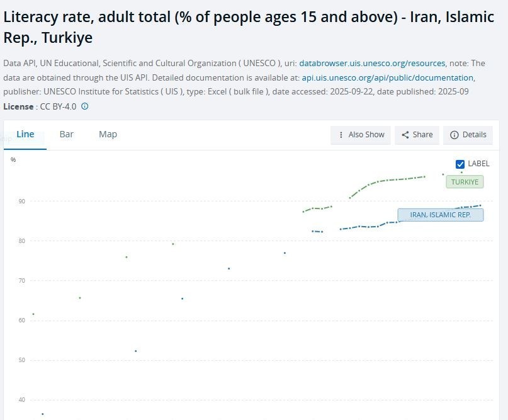
Task: Click the license info icon
Action: pos(85,106)
